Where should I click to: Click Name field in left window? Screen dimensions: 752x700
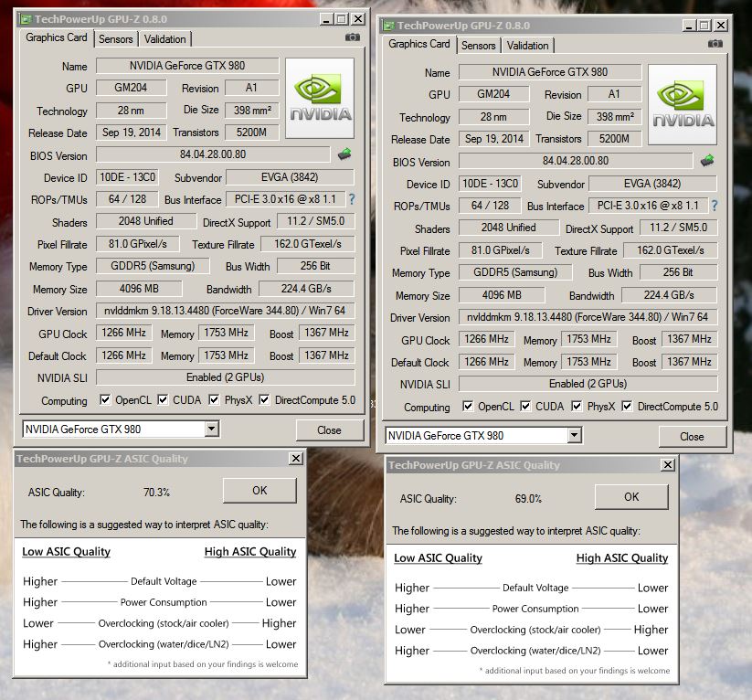(187, 66)
